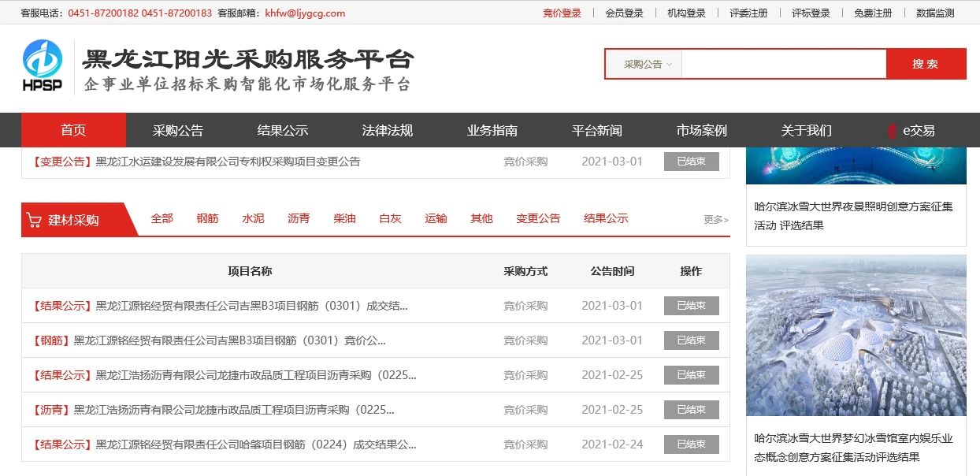Open the 竞价登录 login link
980x476 pixels.
coord(561,13)
